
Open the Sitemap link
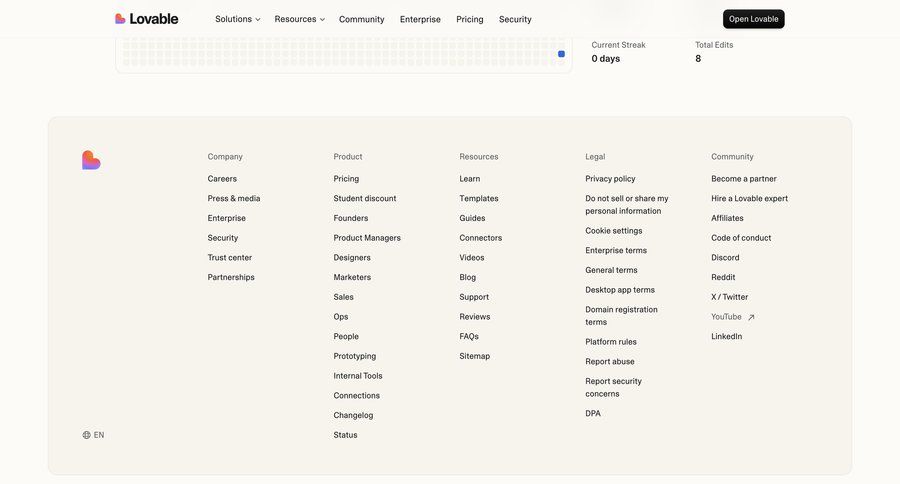(x=474, y=356)
